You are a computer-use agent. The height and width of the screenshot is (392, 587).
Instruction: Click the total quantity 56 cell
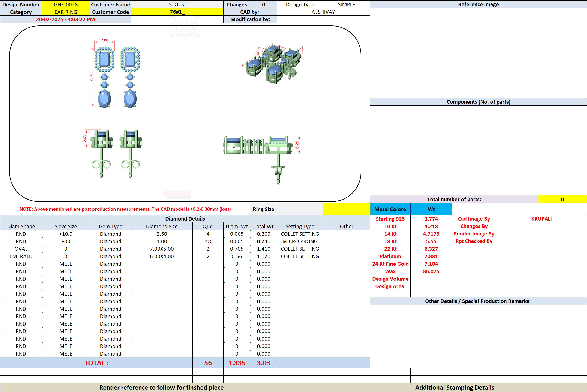208,363
